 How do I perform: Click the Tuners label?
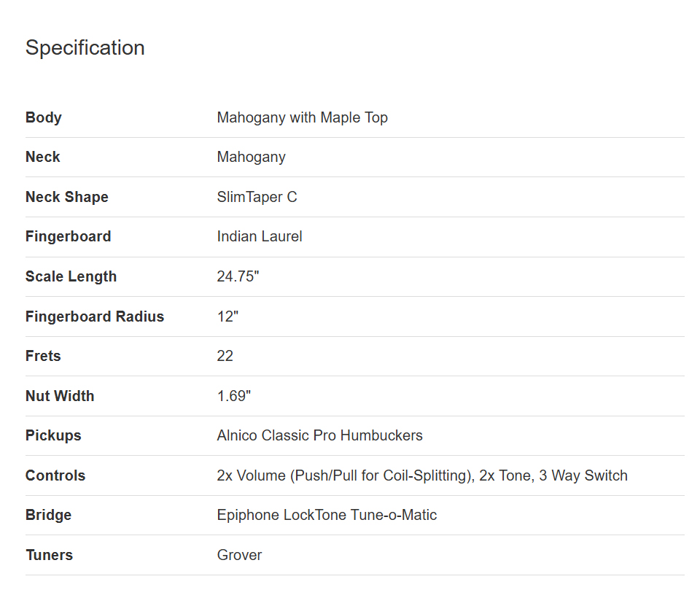coord(49,555)
